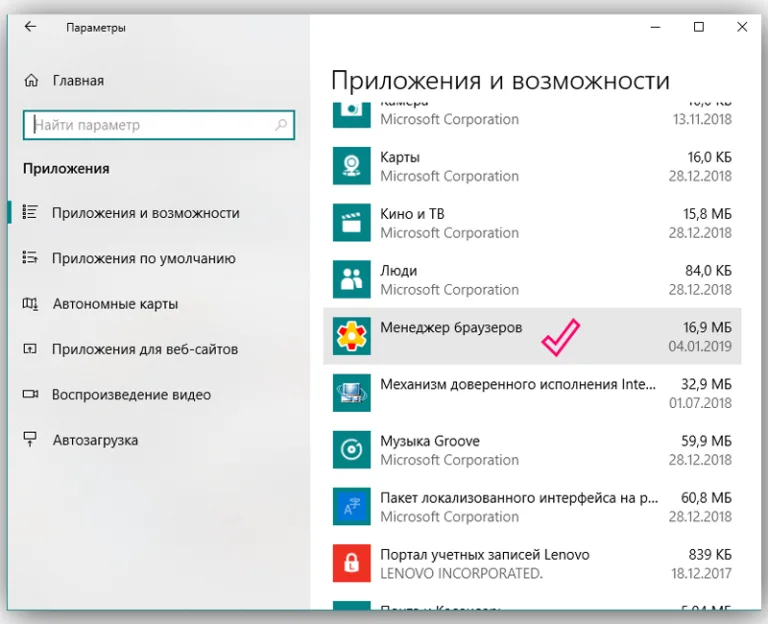Click the language pack app icon

tap(352, 507)
